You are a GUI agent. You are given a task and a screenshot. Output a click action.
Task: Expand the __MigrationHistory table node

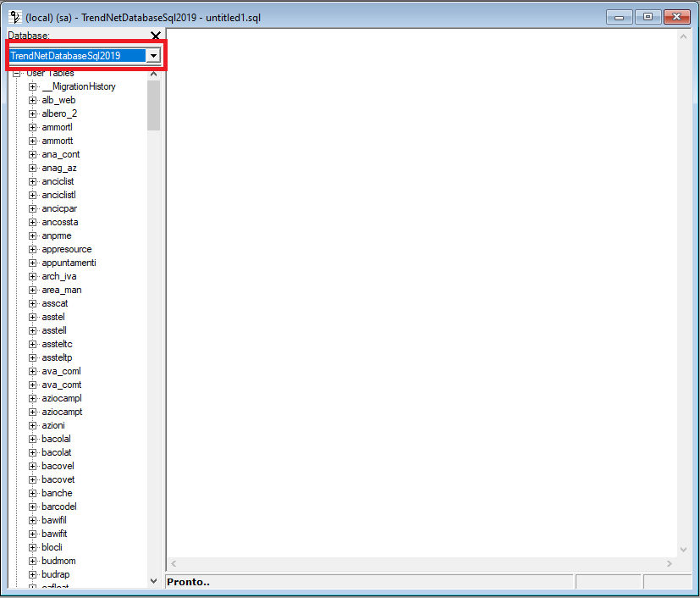point(32,86)
